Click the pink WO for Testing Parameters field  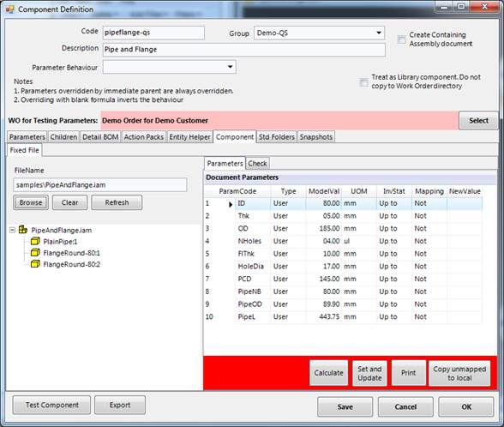[x=279, y=121]
